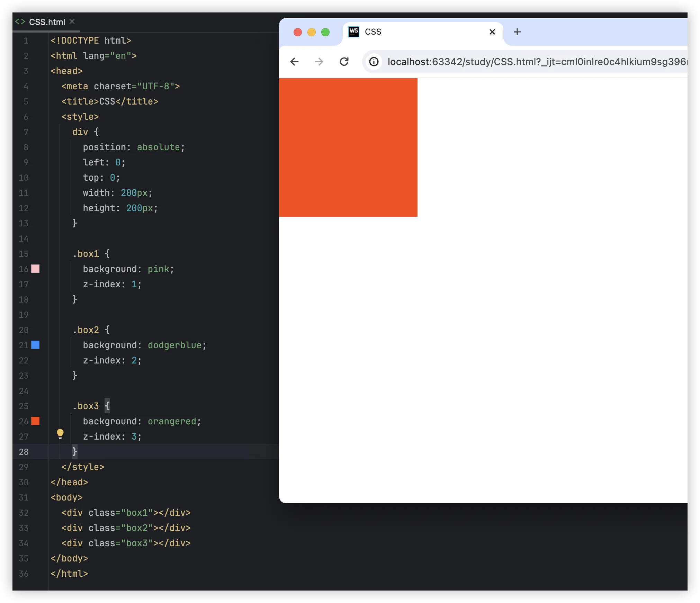Close the CSS browser tab
Screen dimensions: 700x603
492,32
